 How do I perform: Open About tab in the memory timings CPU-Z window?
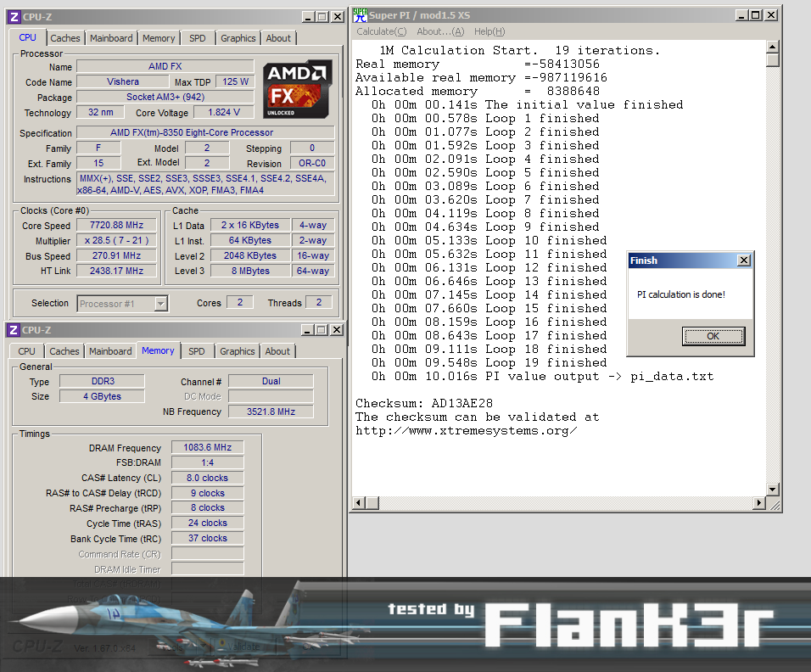[x=277, y=351]
